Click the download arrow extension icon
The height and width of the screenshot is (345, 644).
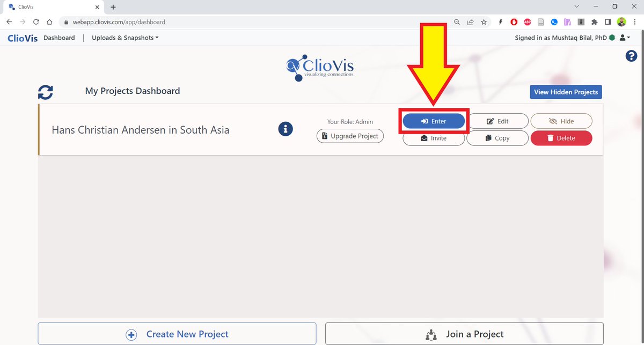[x=581, y=22]
